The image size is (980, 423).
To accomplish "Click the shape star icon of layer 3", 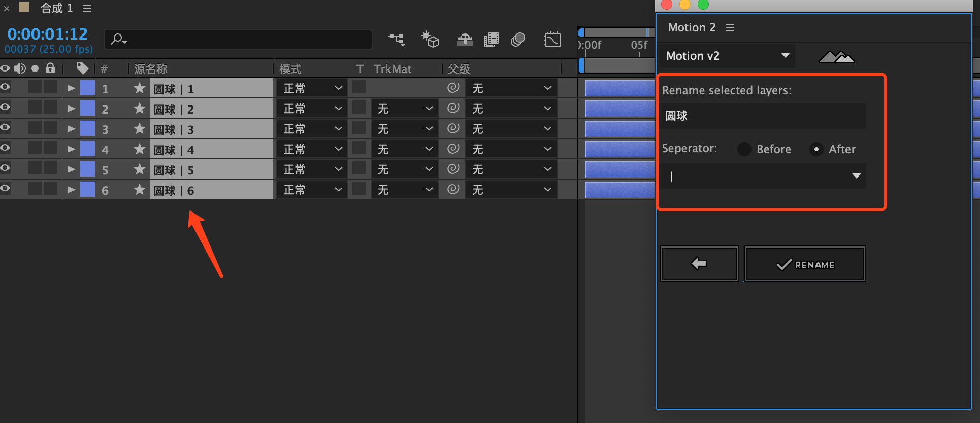I will coord(139,129).
